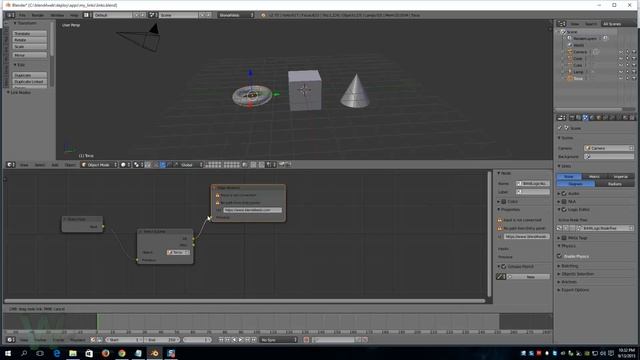Click the Grease Pencil draw icon
The height and width of the screenshot is (360, 640).
pyautogui.click(x=501, y=277)
